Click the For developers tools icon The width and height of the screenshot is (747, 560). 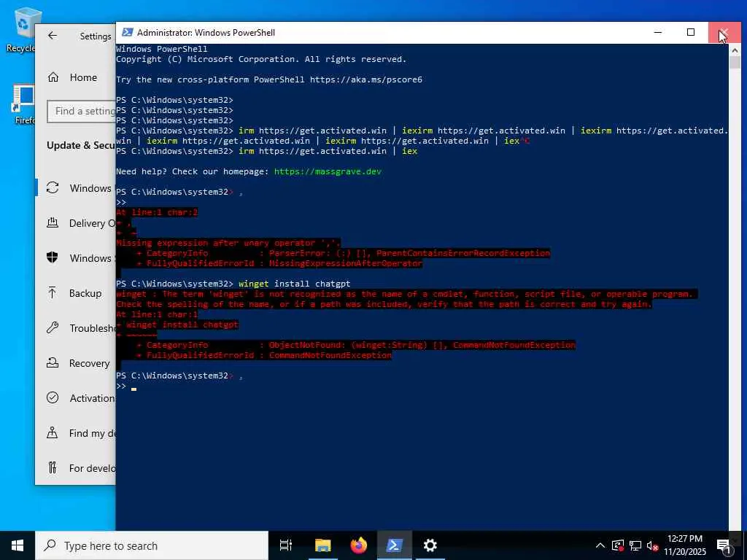(53, 467)
